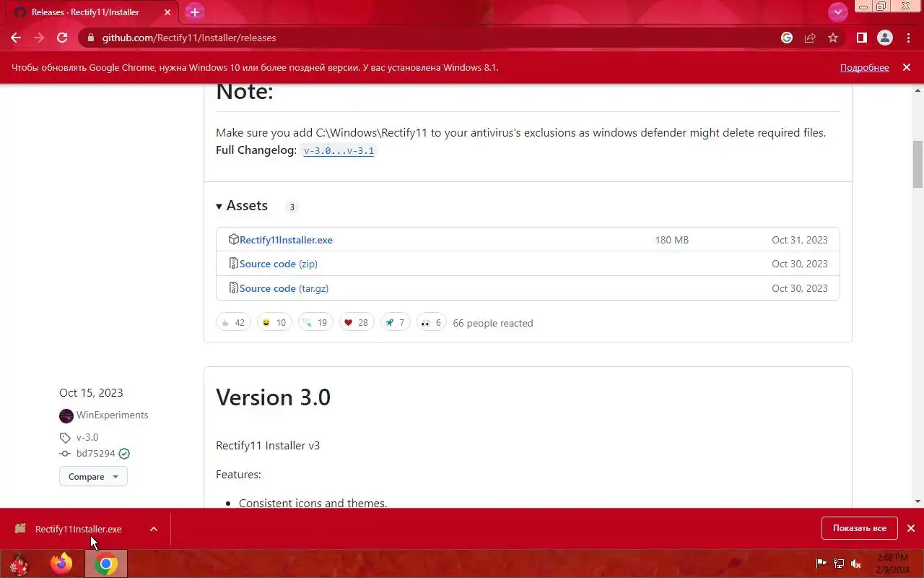
Task: Toggle laugh reaction with 10
Action: (x=274, y=322)
